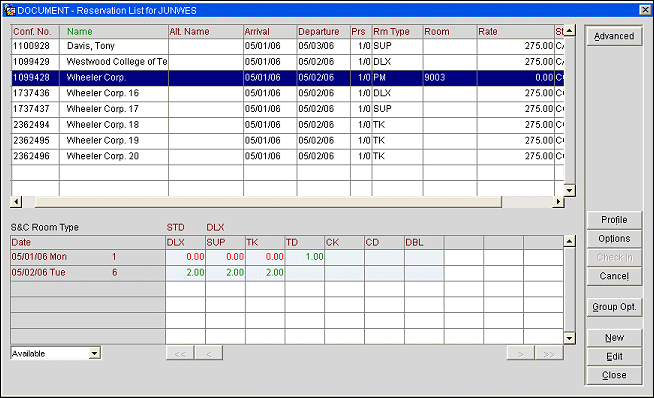Click the availability grid scroll-up arrow
This screenshot has height=398, width=654.
coord(570,241)
